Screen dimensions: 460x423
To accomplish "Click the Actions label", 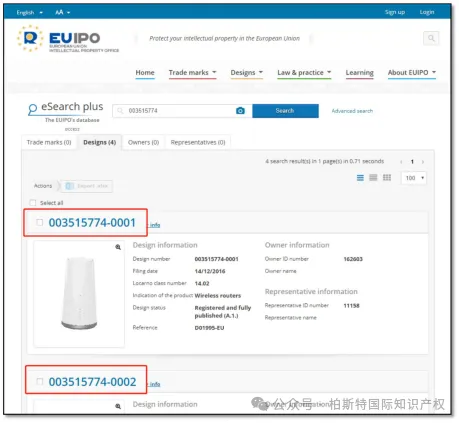I will pos(43,186).
